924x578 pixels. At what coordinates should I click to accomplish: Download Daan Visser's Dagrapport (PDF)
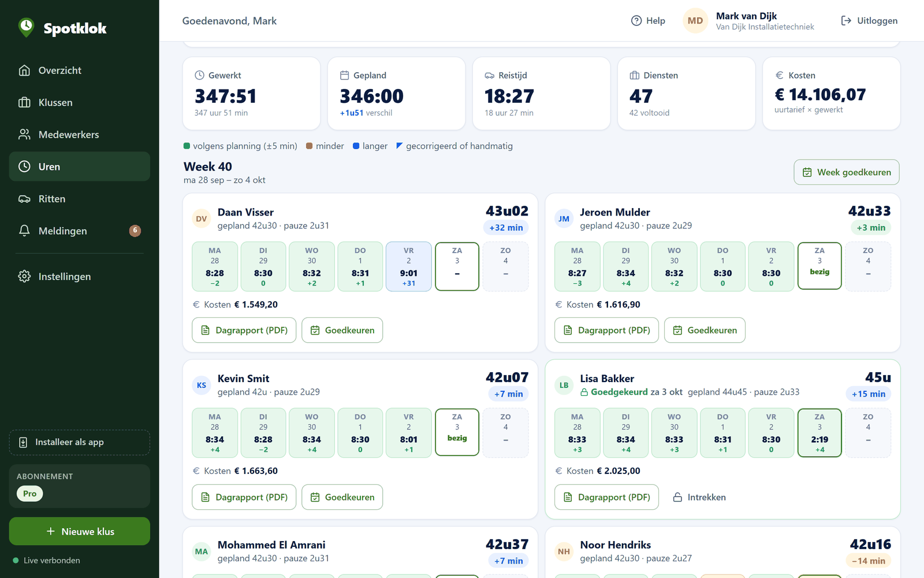coord(244,330)
